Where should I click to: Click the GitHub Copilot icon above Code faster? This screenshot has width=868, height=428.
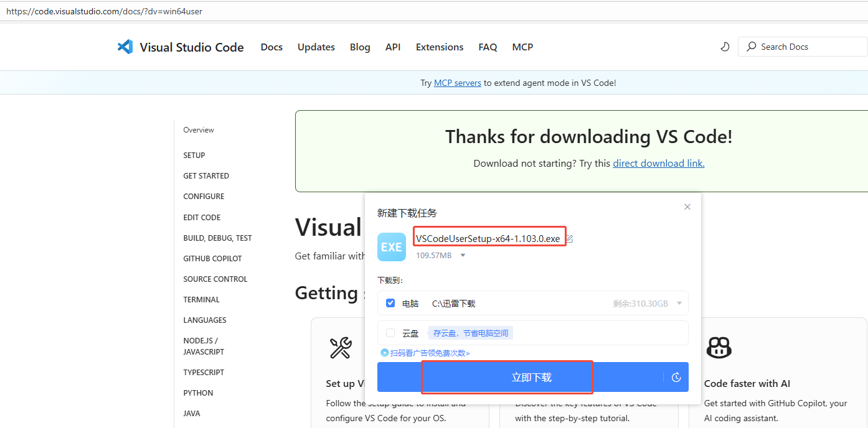coord(719,348)
